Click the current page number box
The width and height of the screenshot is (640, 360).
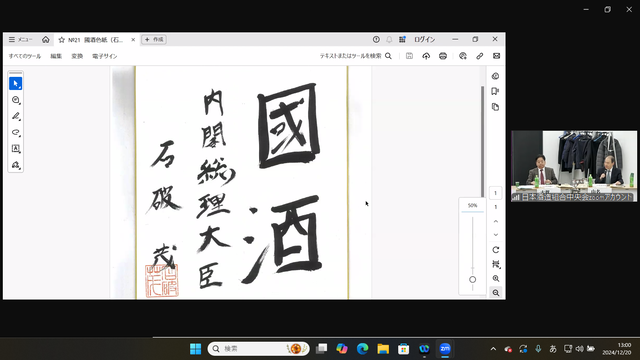496,193
